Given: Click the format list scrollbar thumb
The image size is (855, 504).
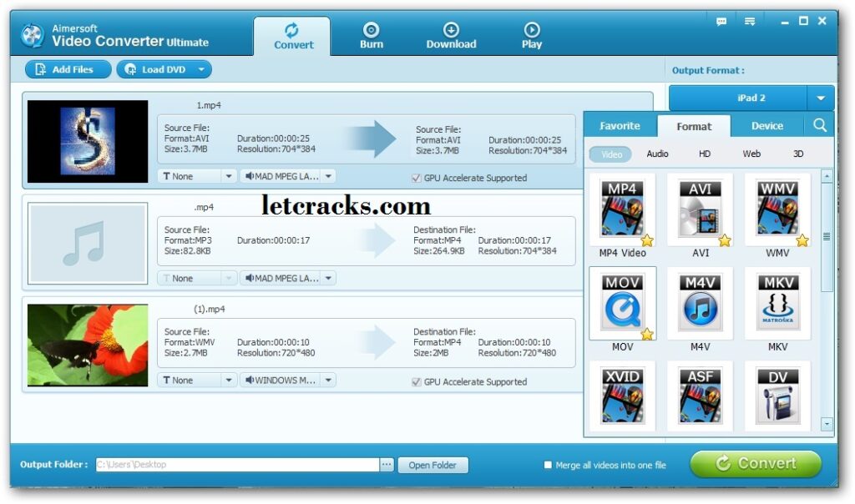Looking at the screenshot, I should click(x=827, y=237).
